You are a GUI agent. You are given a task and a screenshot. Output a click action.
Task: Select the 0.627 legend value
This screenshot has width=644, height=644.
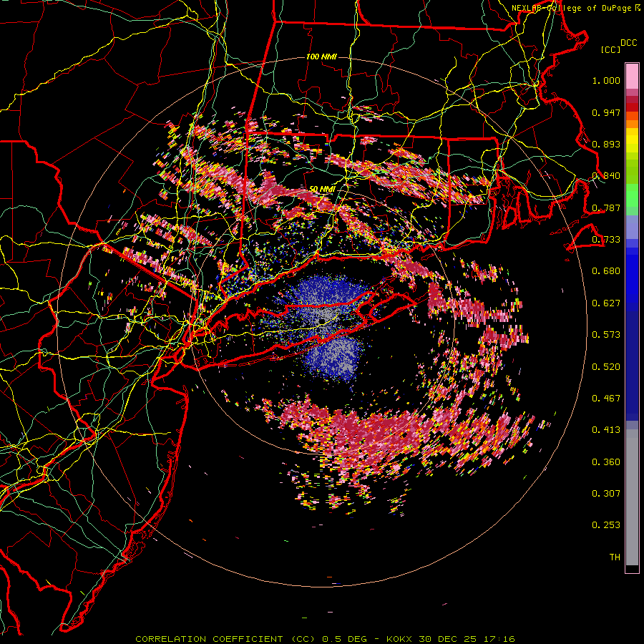pos(606,303)
